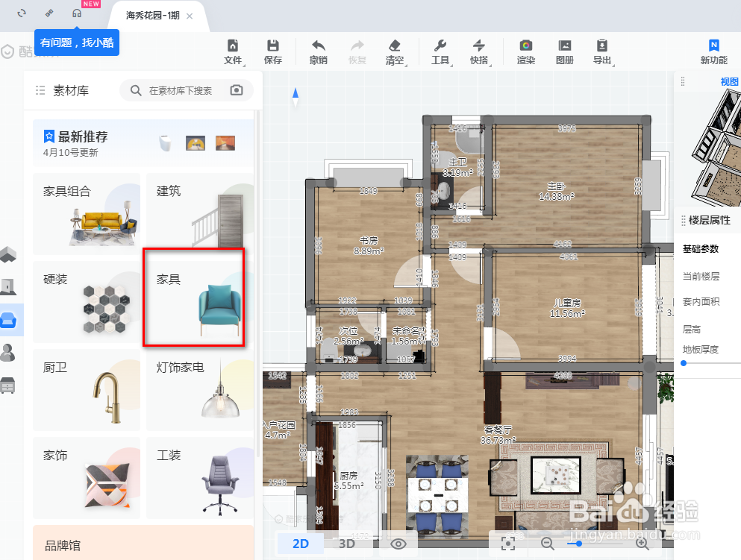Open the 品牌馆 section
Image resolution: width=741 pixels, height=560 pixels.
143,543
